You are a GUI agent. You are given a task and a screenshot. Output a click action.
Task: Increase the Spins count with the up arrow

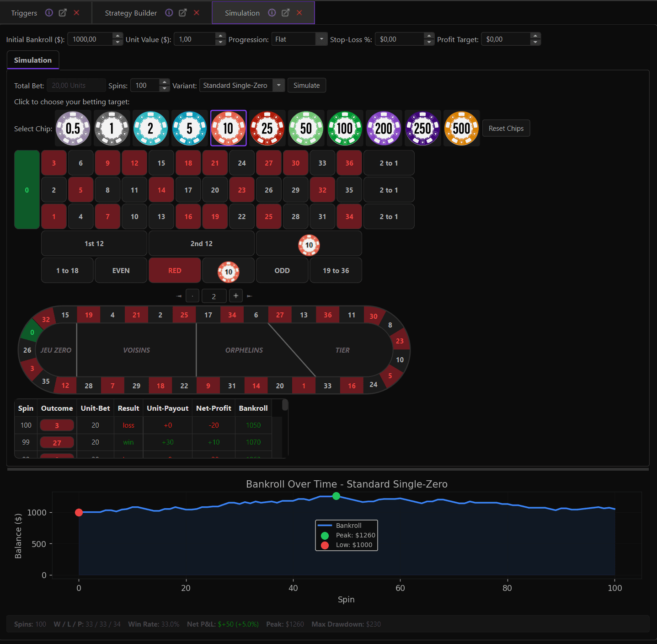click(x=165, y=82)
